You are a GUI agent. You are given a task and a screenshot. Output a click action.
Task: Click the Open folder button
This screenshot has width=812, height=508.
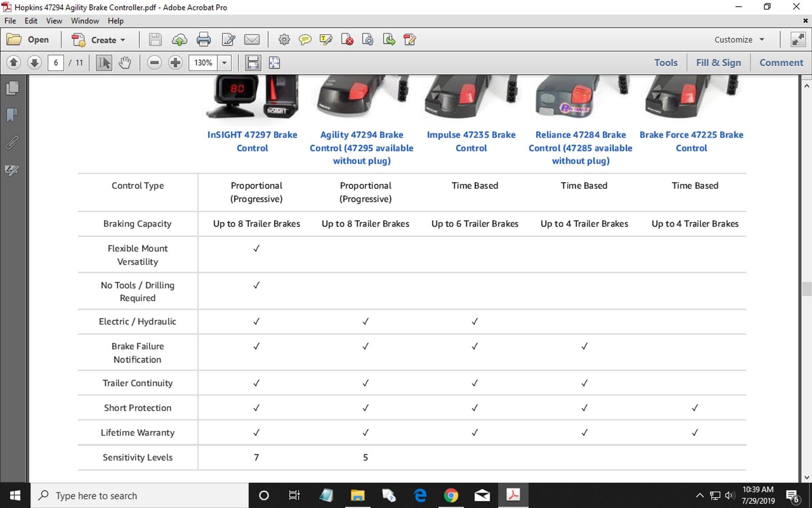28,40
